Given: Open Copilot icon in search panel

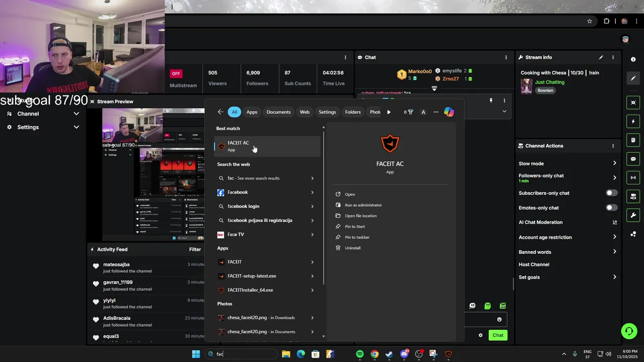Looking at the screenshot, I should 449,112.
